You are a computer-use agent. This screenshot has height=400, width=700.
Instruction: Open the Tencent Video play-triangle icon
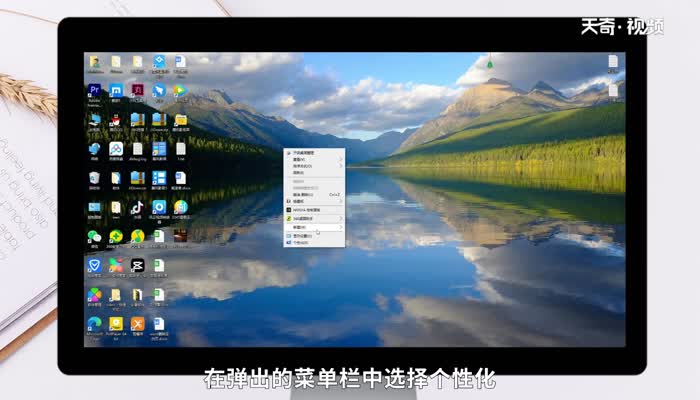[x=180, y=90]
